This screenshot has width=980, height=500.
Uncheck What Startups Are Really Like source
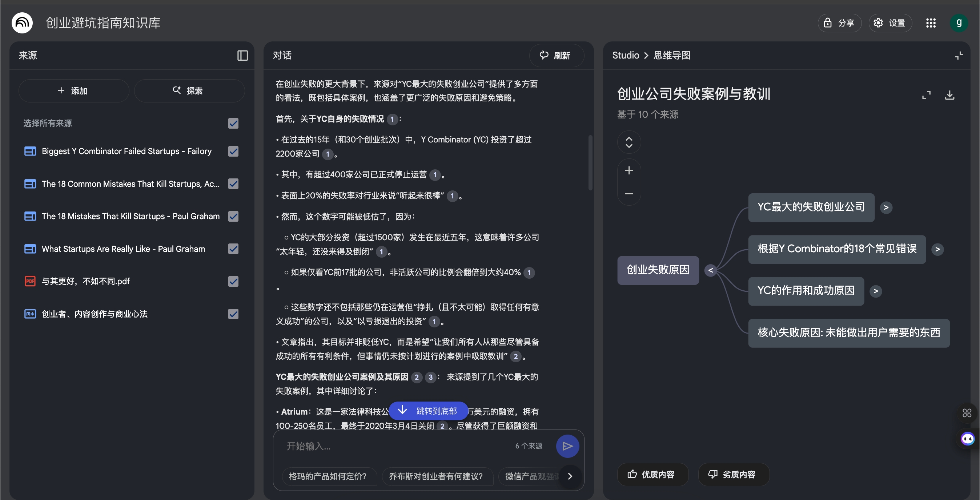coord(233,249)
